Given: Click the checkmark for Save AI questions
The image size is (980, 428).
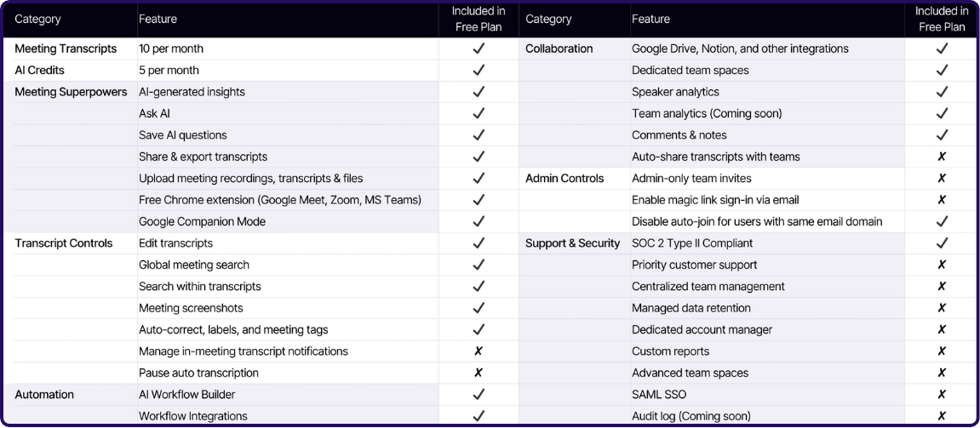Looking at the screenshot, I should pyautogui.click(x=479, y=135).
